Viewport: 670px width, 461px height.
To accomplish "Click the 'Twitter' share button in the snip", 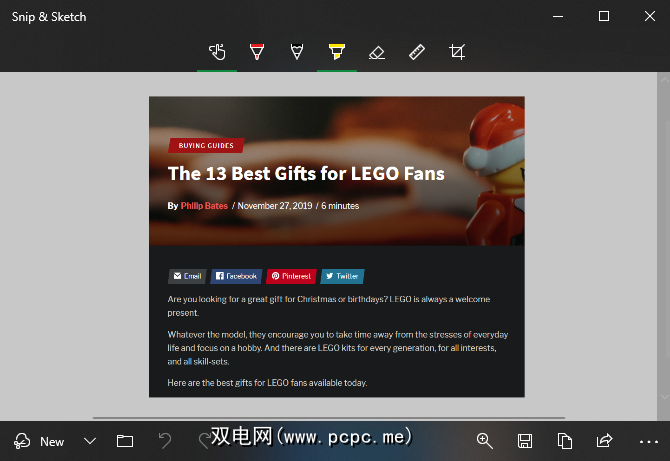I will 342,276.
